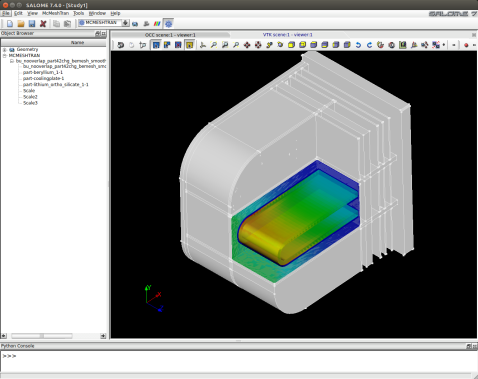
Task: Click the Pan view red arrows icon
Action: [x=247, y=45]
